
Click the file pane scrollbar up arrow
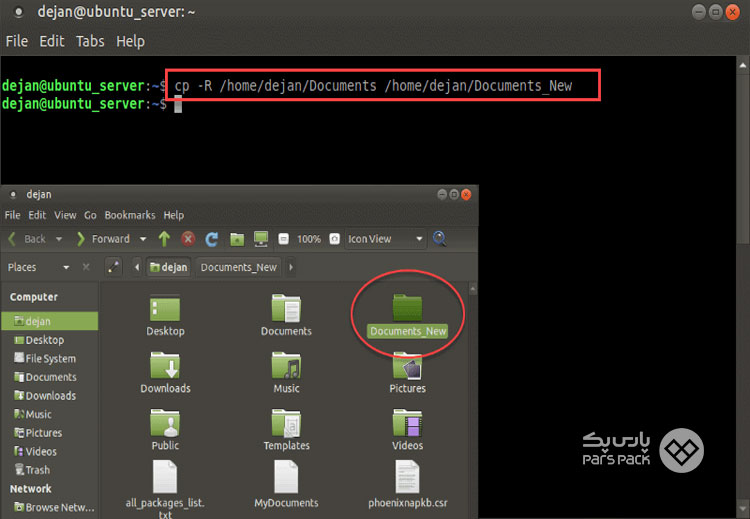[473, 288]
